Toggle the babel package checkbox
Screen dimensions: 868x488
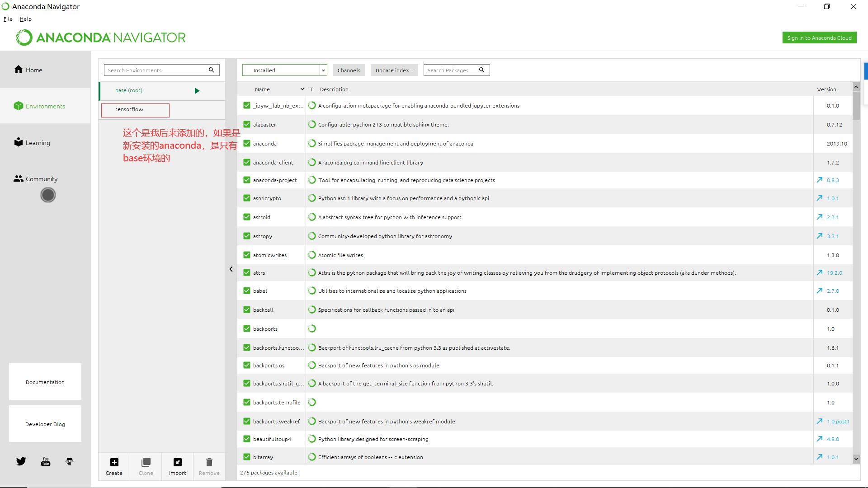click(246, 291)
